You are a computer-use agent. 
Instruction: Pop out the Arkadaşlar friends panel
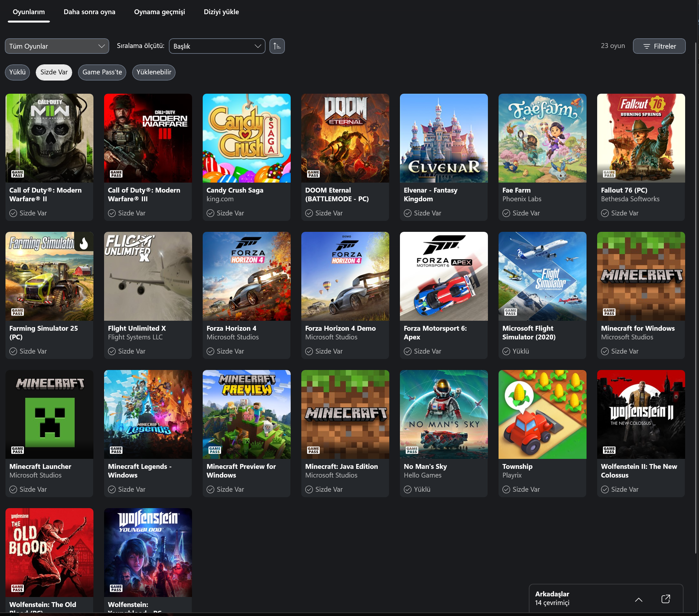[665, 599]
